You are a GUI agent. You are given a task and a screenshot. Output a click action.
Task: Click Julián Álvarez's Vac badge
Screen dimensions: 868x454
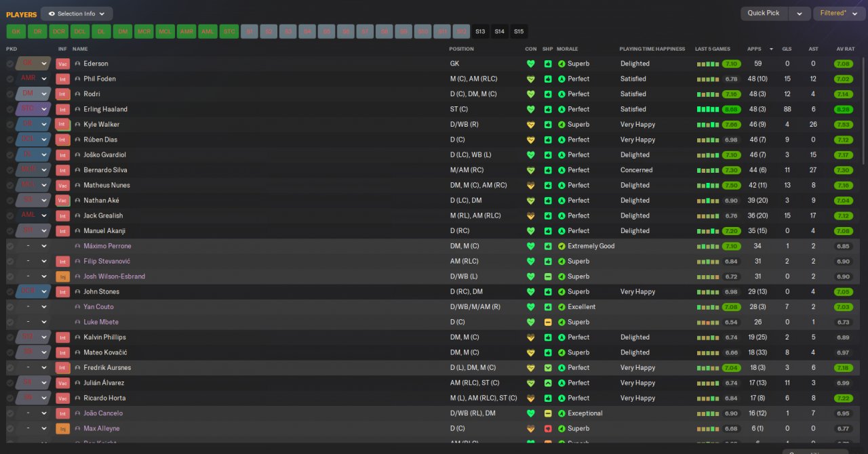point(63,383)
